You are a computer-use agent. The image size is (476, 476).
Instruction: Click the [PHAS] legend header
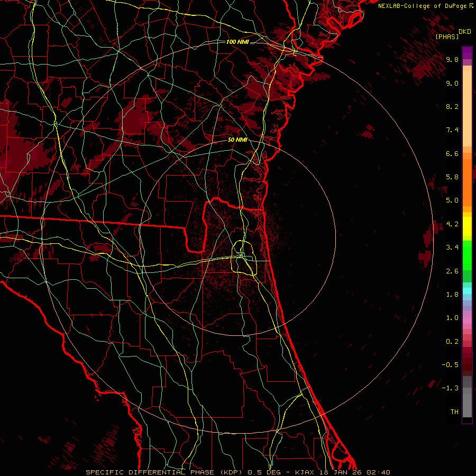pos(447,36)
